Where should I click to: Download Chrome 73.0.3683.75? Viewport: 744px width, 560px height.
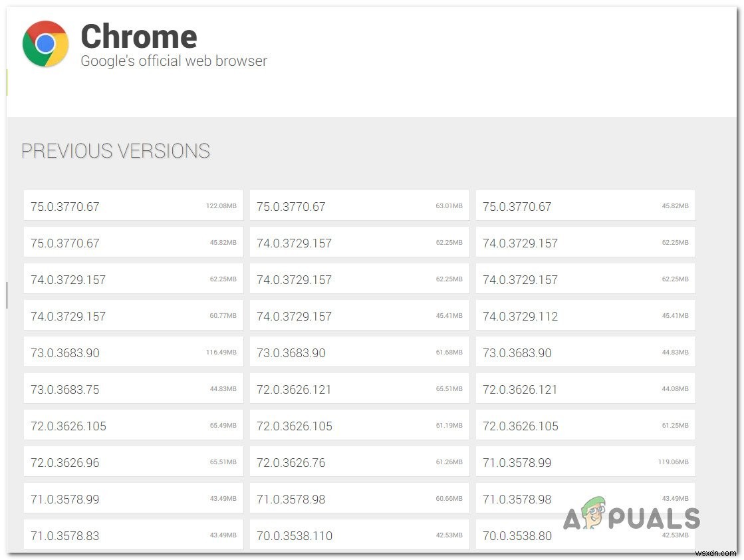(x=132, y=388)
